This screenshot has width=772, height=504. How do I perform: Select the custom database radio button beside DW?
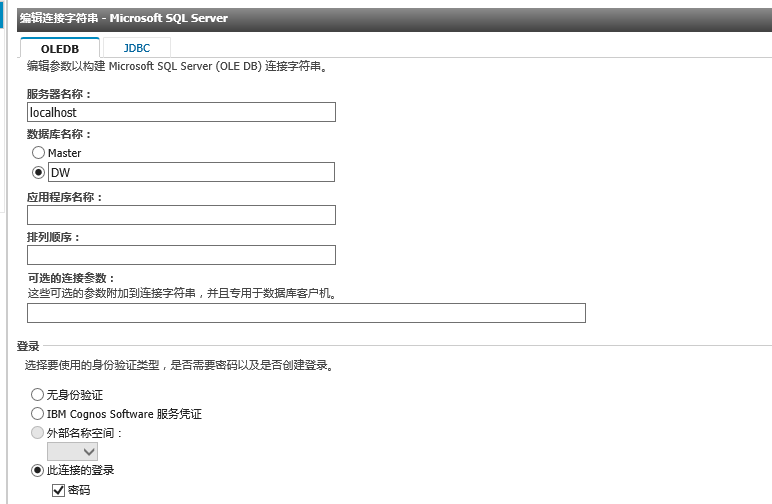(x=38, y=172)
